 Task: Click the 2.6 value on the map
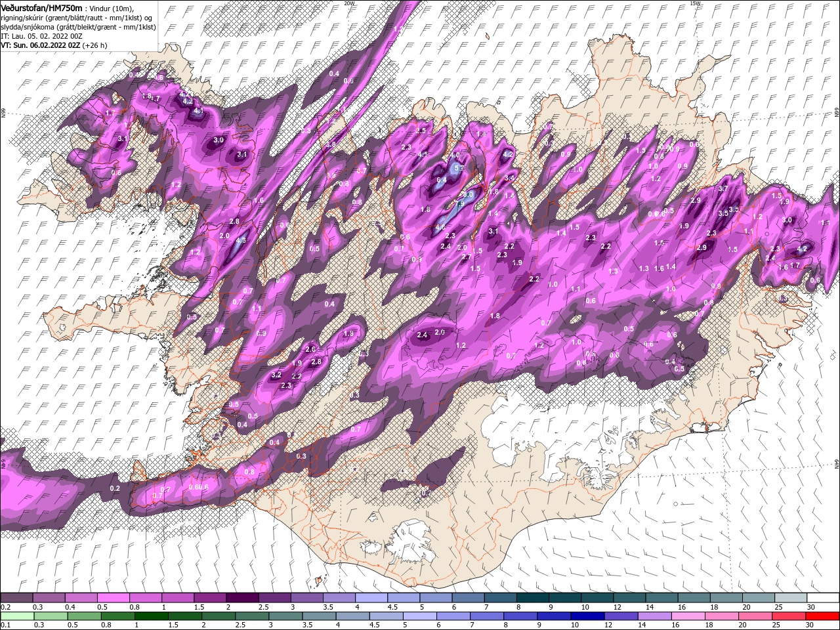[310, 349]
